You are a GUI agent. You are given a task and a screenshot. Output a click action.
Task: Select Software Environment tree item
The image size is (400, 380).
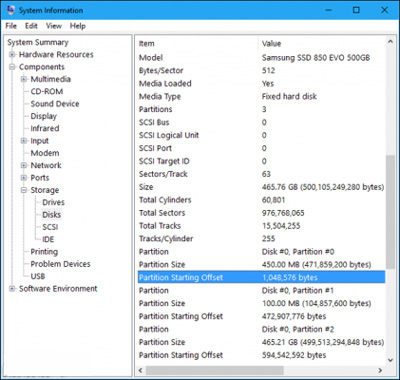[58, 289]
